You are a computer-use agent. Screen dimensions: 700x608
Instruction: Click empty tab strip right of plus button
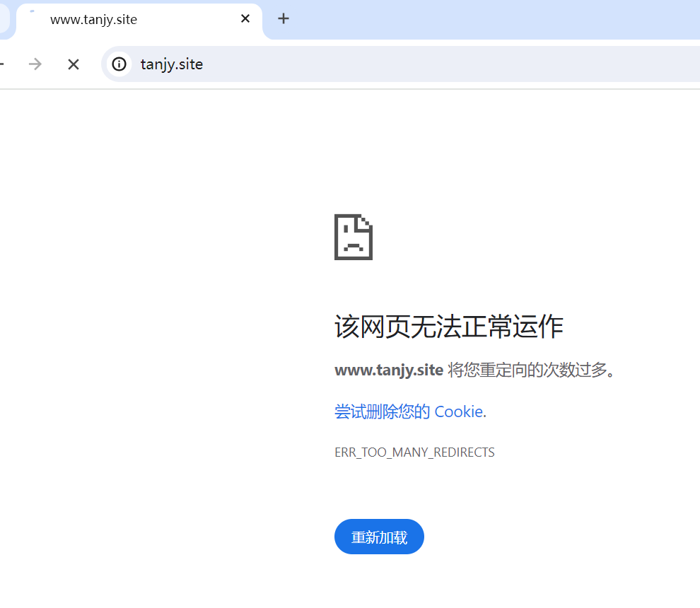point(495,19)
